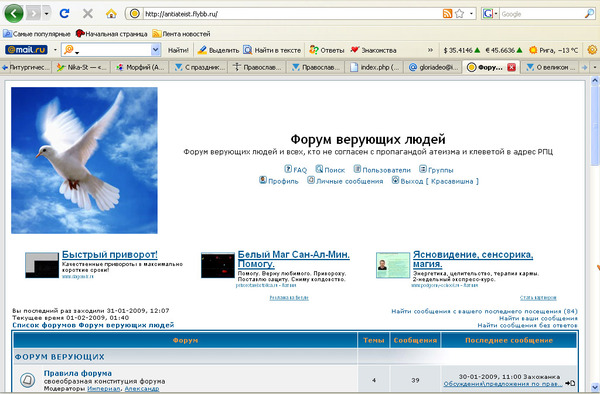The height and width of the screenshot is (394, 600).
Task: Click the dollar exchange rate 35.4146
Action: (461, 50)
